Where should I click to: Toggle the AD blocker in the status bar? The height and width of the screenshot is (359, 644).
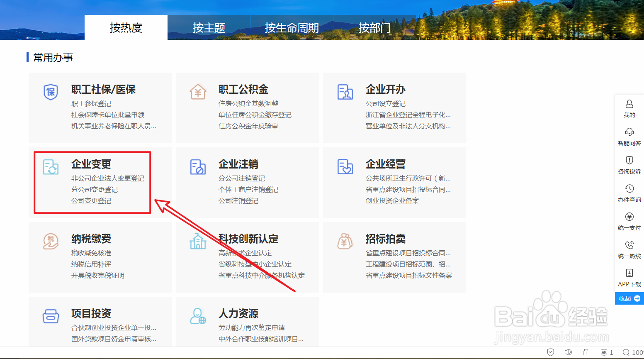604,352
